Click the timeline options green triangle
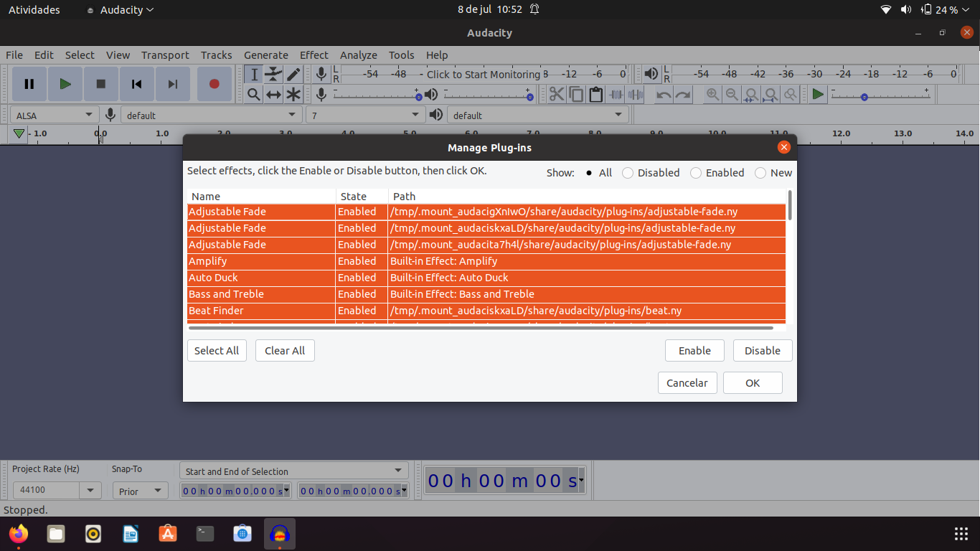980x551 pixels. 19,133
